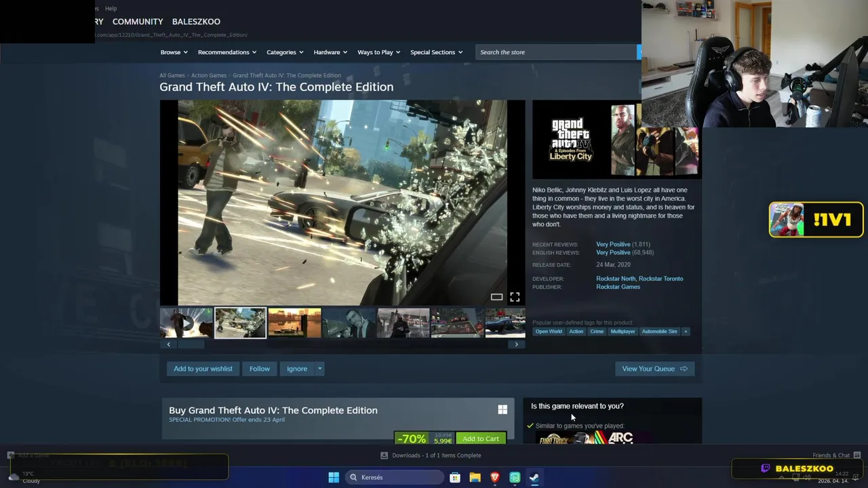Click the store page URL text
868x488 pixels.
click(x=171, y=35)
